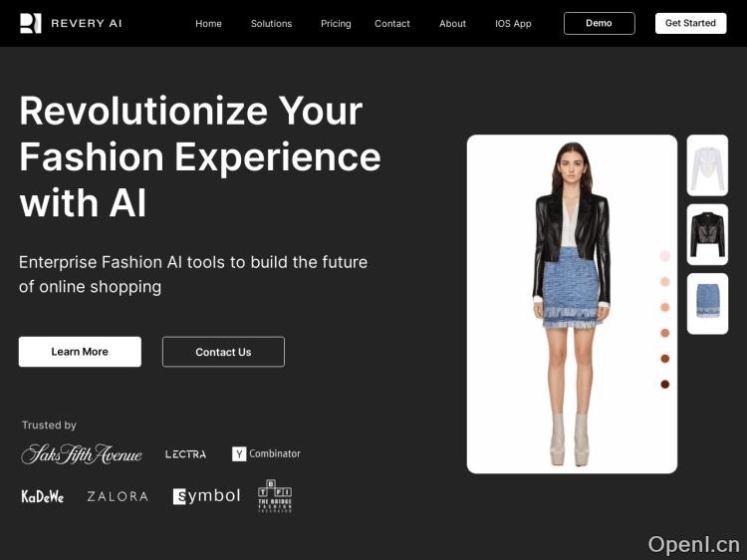The width and height of the screenshot is (747, 560).
Task: Choose the lightest pink skin tone swatch
Action: click(665, 256)
